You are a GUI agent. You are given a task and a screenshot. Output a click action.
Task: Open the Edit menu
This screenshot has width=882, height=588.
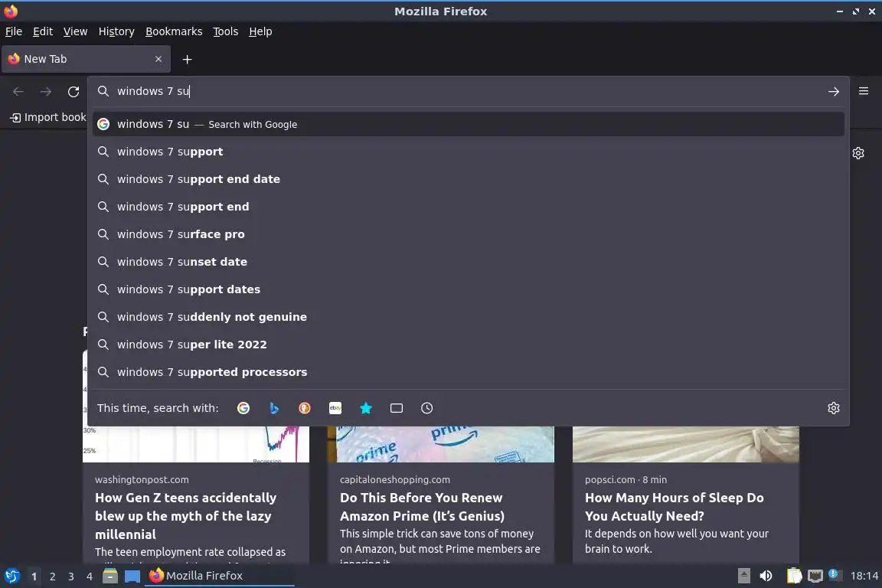coord(43,31)
